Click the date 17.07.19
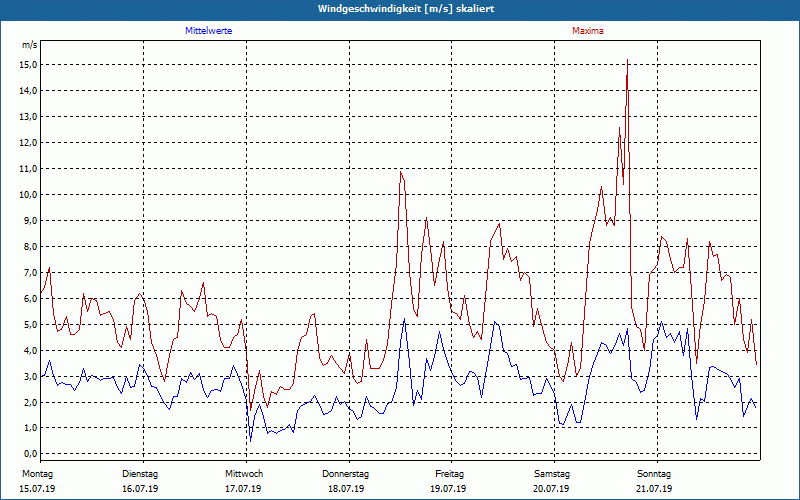The height and width of the screenshot is (500, 800). [x=243, y=489]
